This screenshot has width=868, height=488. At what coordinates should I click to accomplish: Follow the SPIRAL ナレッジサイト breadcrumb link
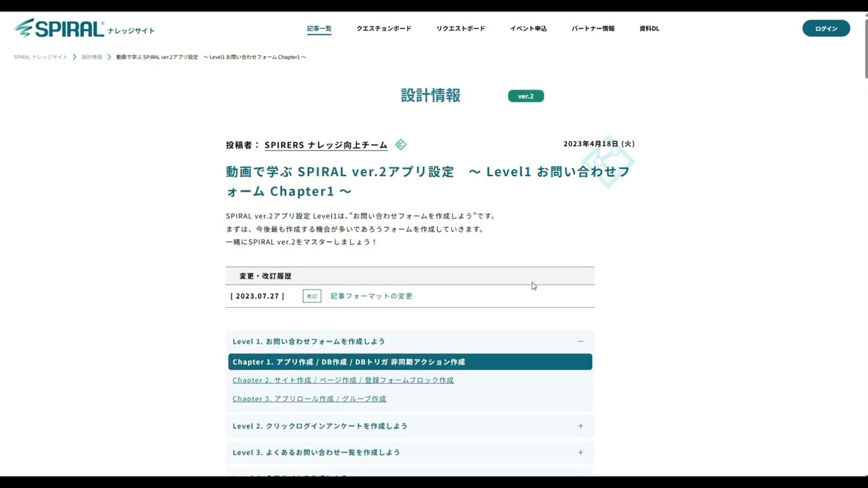click(41, 57)
